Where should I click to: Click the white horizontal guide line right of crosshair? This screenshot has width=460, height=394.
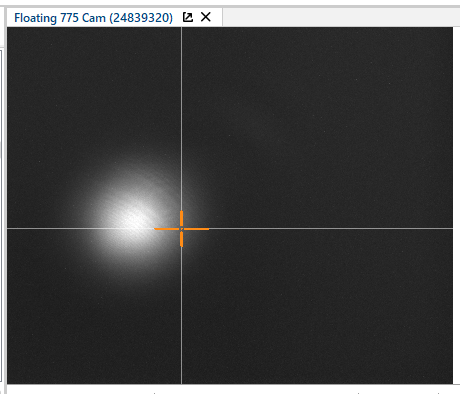point(330,228)
